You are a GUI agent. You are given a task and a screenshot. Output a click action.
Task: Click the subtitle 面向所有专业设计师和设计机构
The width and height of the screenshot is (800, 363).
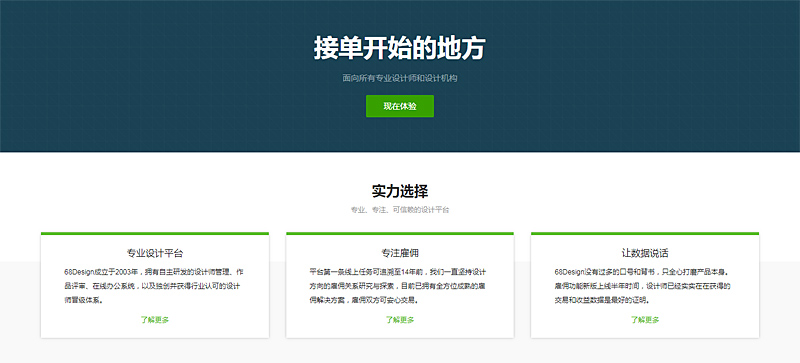point(399,79)
